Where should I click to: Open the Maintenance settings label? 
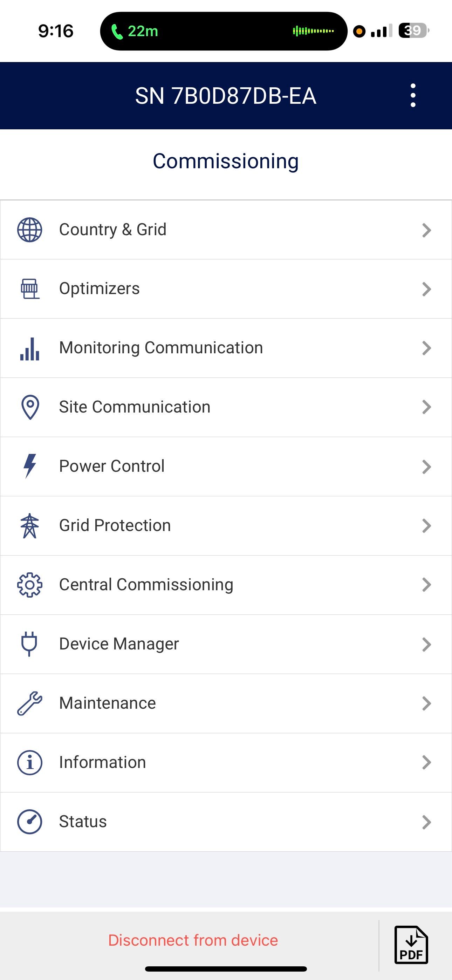click(107, 703)
